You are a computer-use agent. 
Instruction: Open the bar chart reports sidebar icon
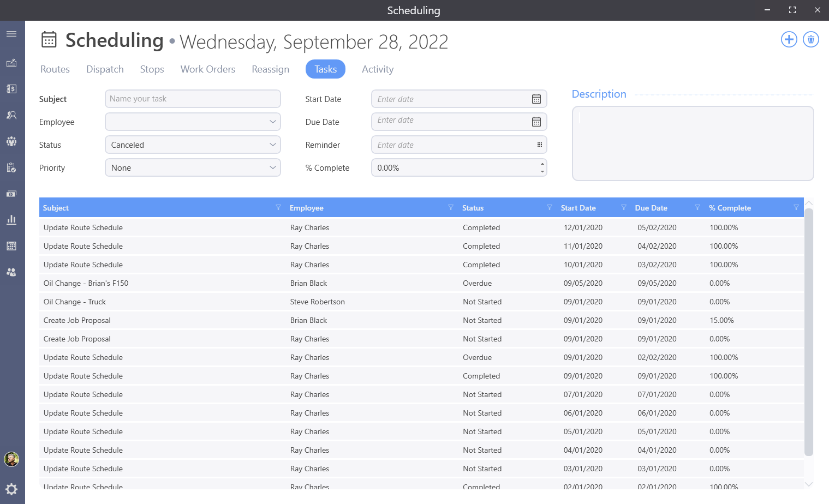pyautogui.click(x=11, y=220)
